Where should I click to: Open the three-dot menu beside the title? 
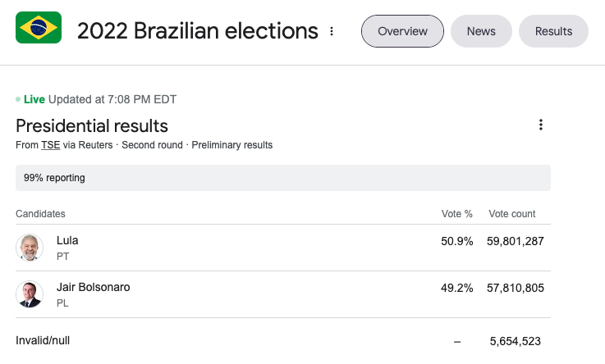[x=332, y=31]
